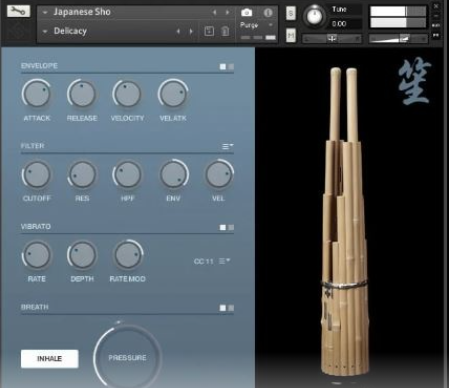Click the filter Vel knob

(x=219, y=174)
